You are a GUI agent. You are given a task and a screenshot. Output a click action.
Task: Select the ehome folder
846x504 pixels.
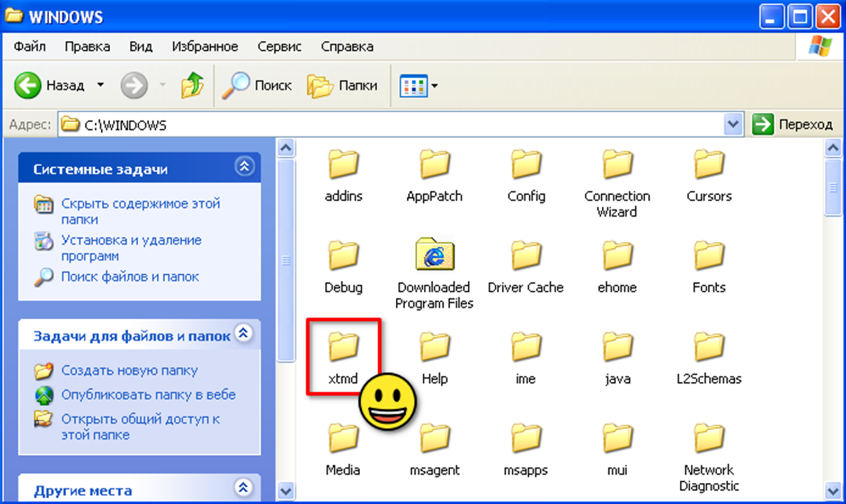click(x=617, y=267)
